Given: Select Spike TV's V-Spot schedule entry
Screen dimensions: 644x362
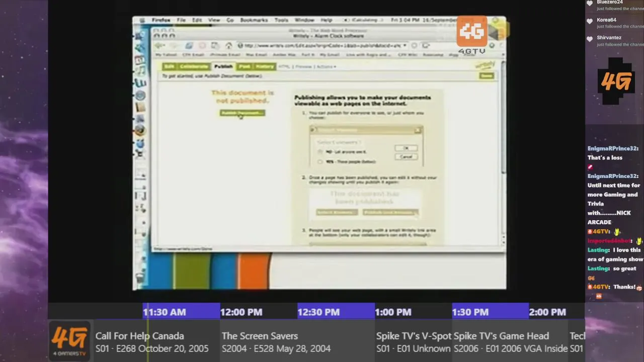Looking at the screenshot, I should point(413,342).
